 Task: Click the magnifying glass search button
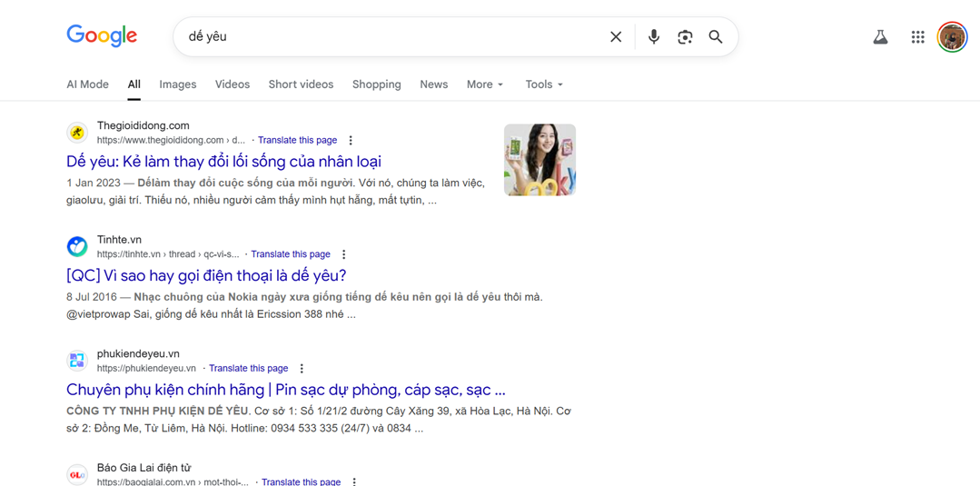[716, 37]
